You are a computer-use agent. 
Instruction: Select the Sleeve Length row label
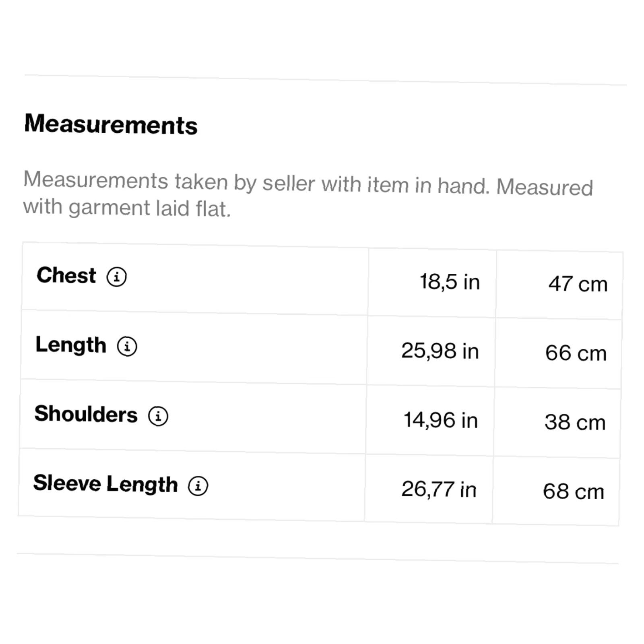click(105, 483)
